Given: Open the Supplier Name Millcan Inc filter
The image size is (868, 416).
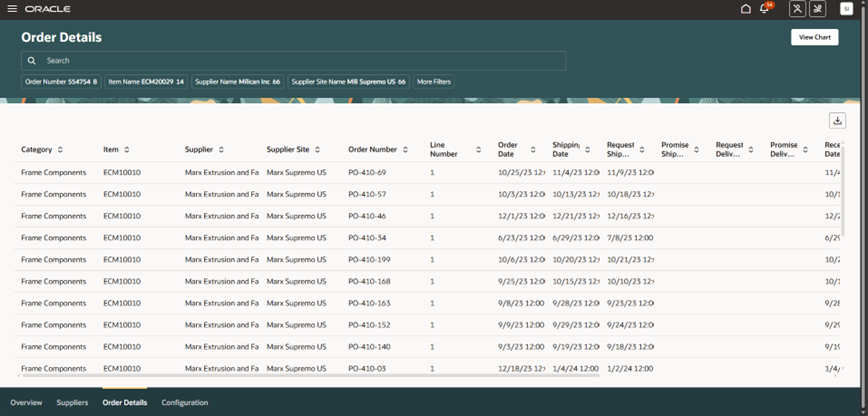Looking at the screenshot, I should pyautogui.click(x=238, y=81).
